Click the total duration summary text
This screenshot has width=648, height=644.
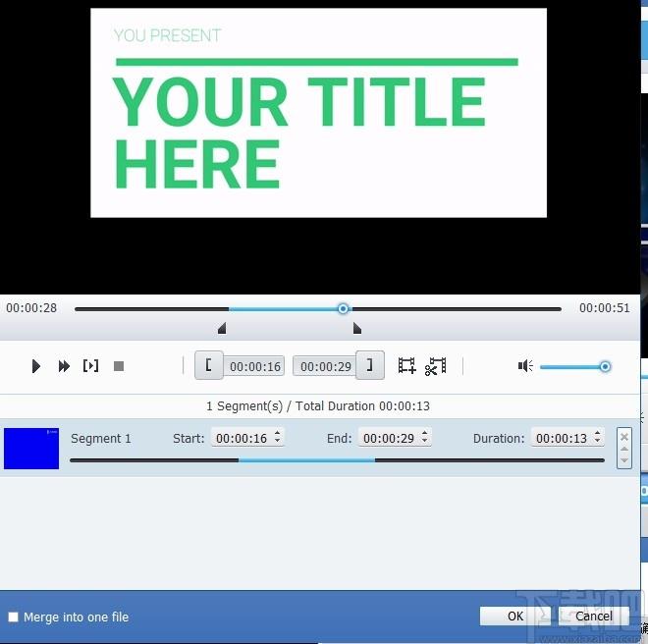(318, 406)
